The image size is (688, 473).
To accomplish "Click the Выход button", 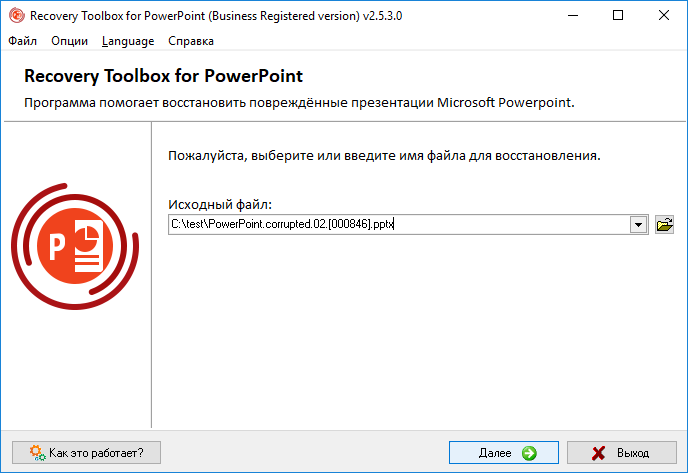I will point(622,452).
